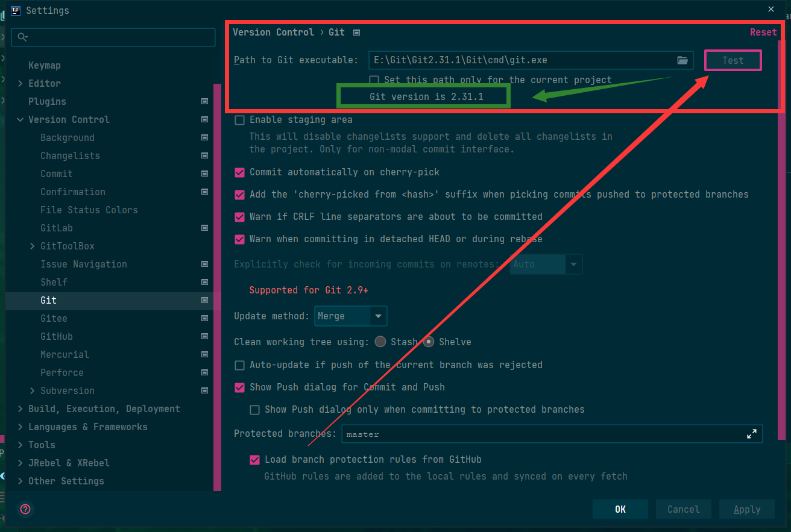
Task: Click the settings search input field
Action: [x=113, y=37]
